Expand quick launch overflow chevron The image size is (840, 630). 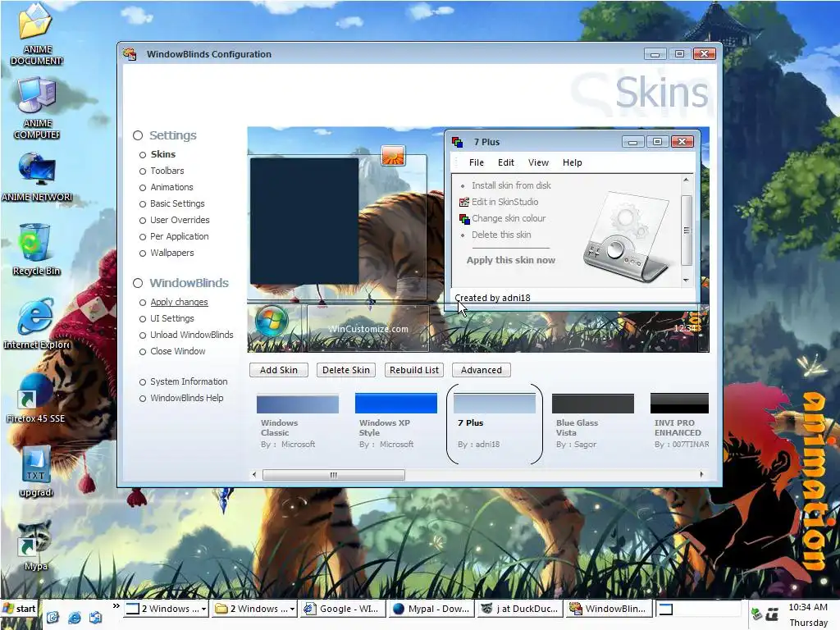[x=116, y=606]
